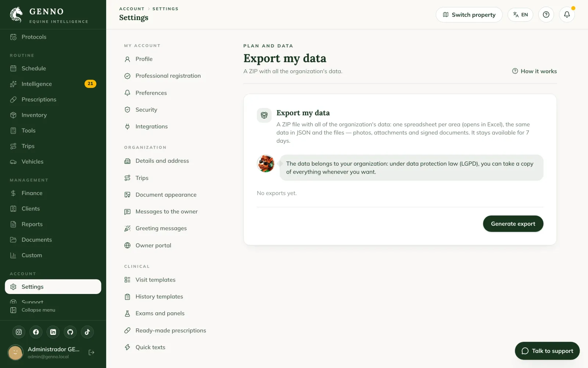Open Clients in the sidebar
The image size is (588, 368).
coord(53,209)
